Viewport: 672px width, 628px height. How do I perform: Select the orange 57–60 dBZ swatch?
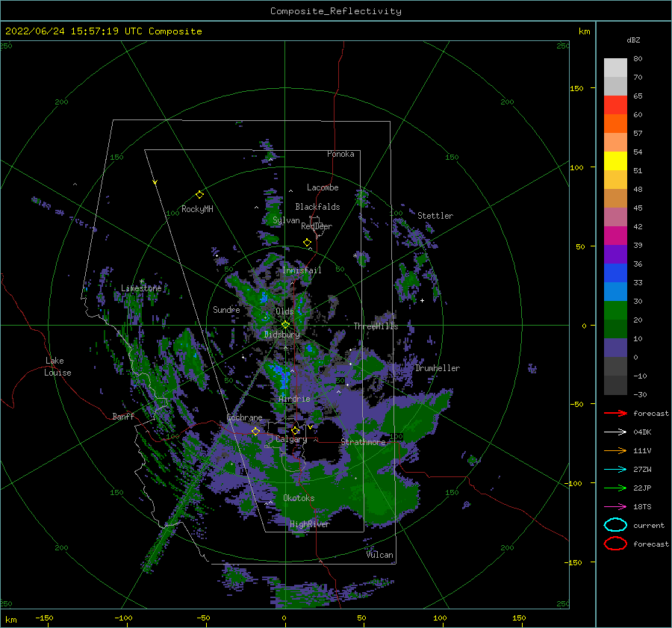(x=615, y=123)
